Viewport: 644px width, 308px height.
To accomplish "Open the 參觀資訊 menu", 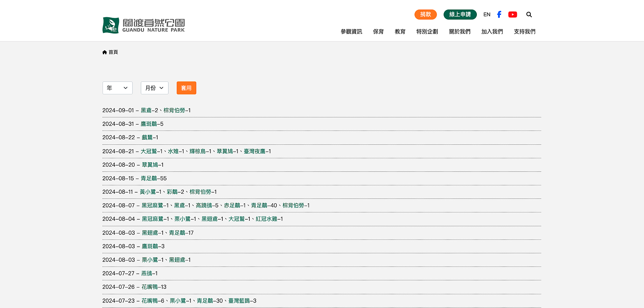I will point(351,31).
